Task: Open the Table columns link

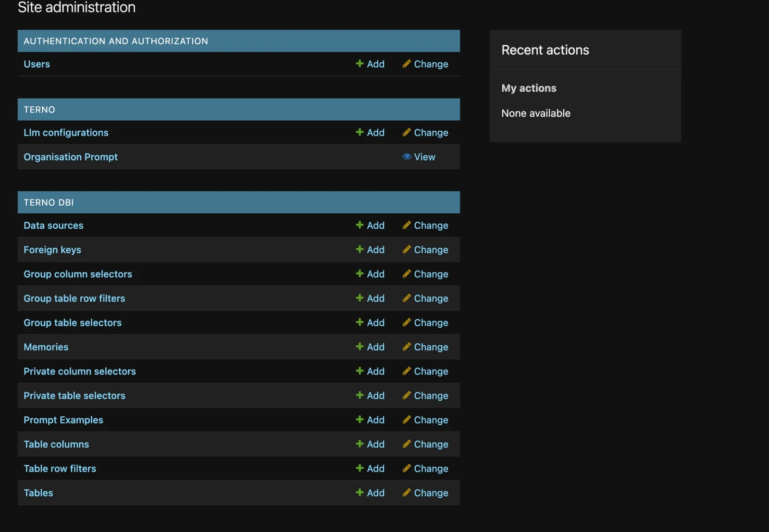Action: (x=56, y=444)
